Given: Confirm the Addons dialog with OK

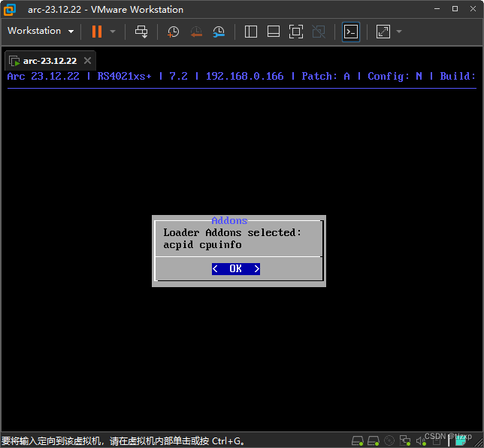Looking at the screenshot, I should coord(236,268).
